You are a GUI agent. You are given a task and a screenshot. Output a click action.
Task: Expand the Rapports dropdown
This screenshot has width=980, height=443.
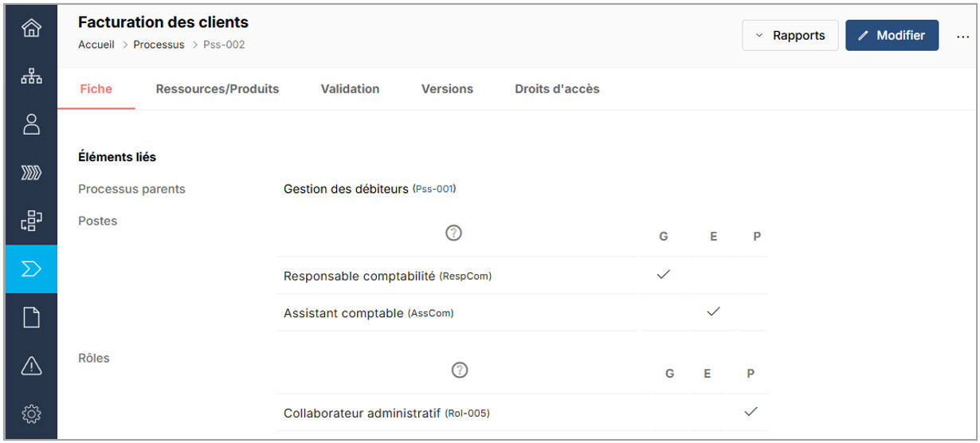click(x=790, y=36)
